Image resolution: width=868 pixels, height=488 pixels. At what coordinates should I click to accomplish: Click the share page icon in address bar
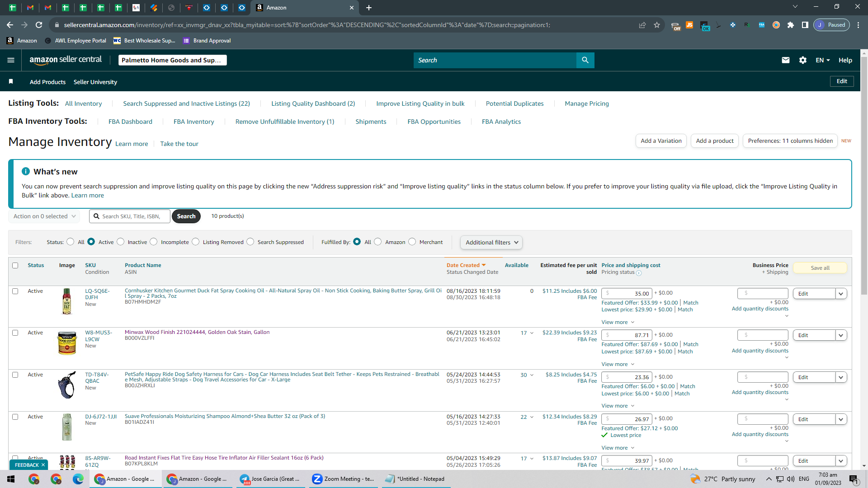pos(642,25)
